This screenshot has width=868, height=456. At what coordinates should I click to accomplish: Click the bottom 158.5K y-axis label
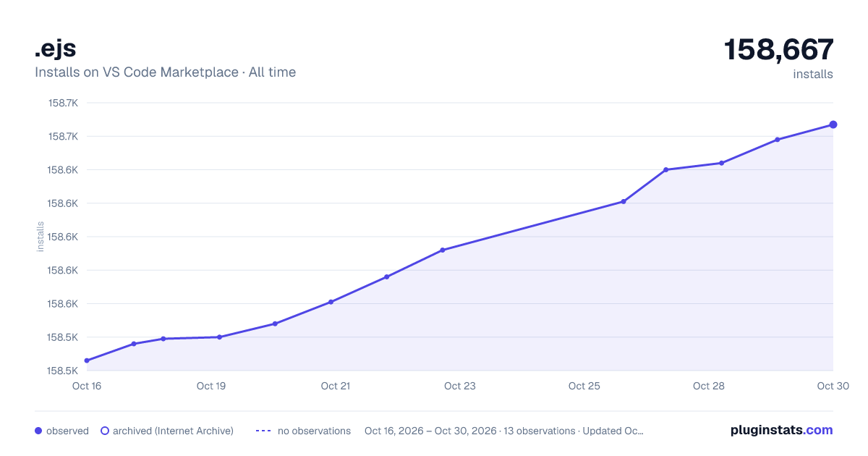63,371
